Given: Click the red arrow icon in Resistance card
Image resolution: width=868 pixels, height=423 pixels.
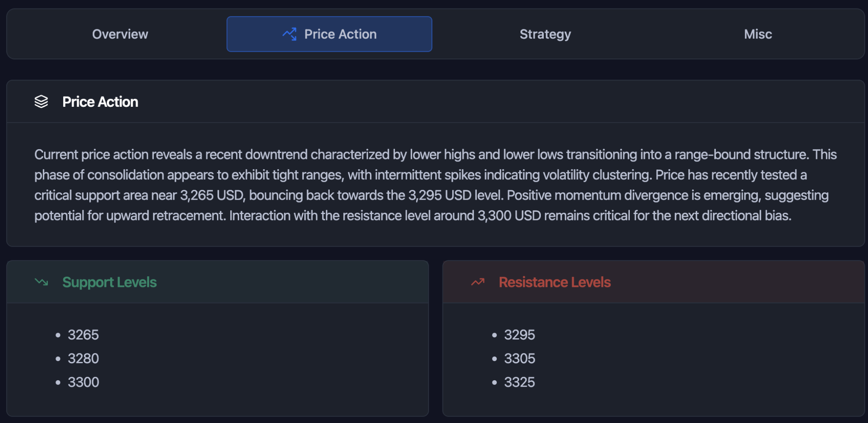Looking at the screenshot, I should pyautogui.click(x=477, y=281).
